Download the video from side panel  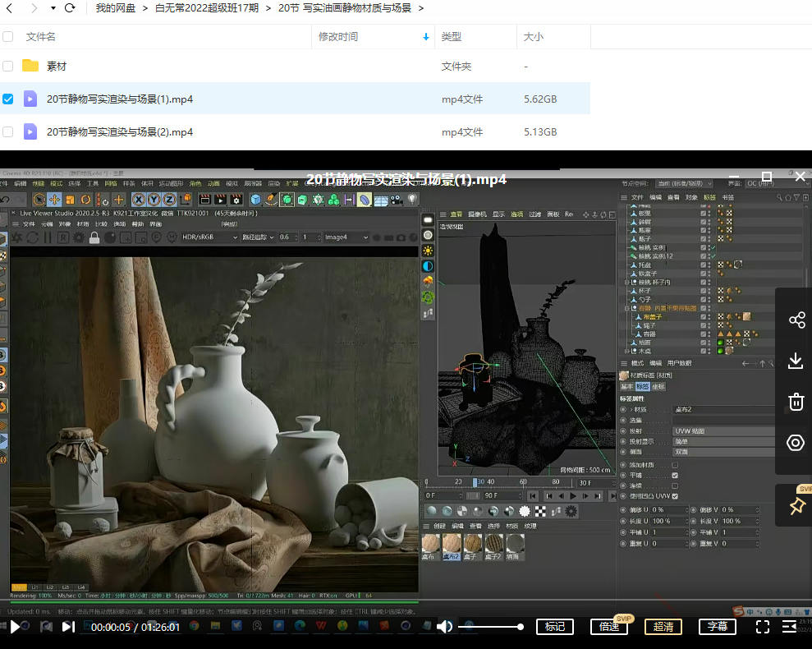[x=796, y=361]
